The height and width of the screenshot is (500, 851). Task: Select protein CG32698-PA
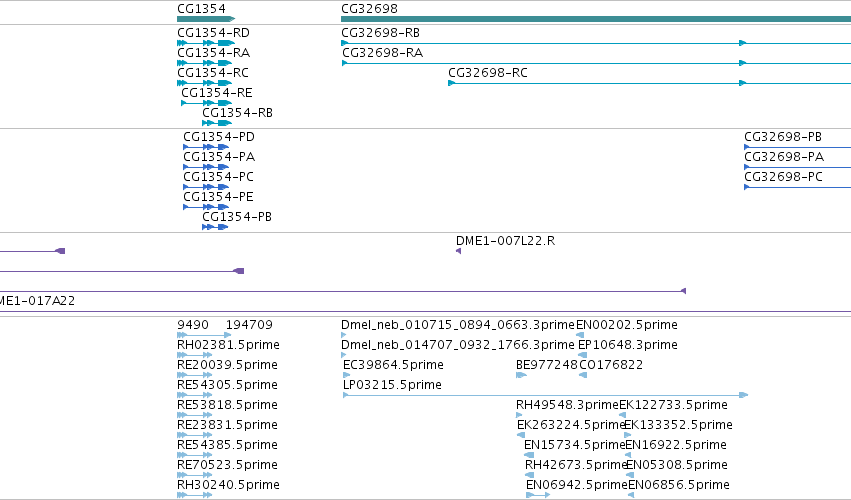click(x=784, y=157)
